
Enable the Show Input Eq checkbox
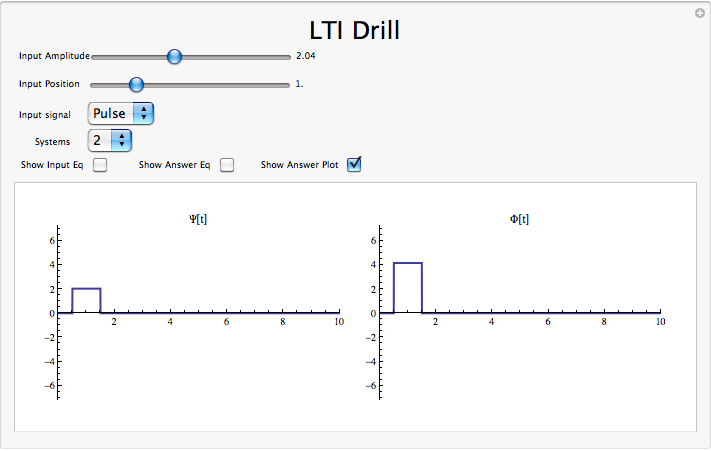tap(100, 165)
